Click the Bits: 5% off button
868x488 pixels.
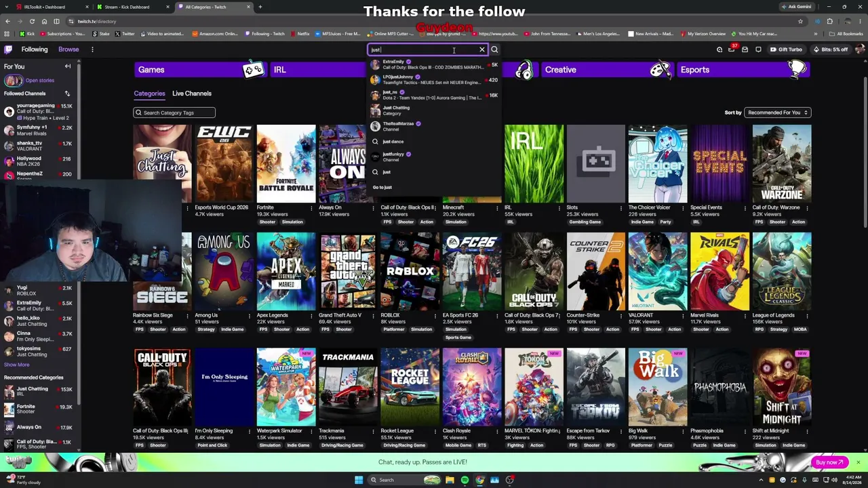(830, 49)
